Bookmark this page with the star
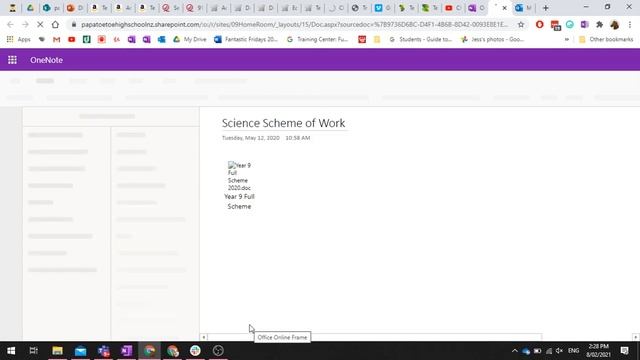This screenshot has height=360, width=640. pos(521,24)
